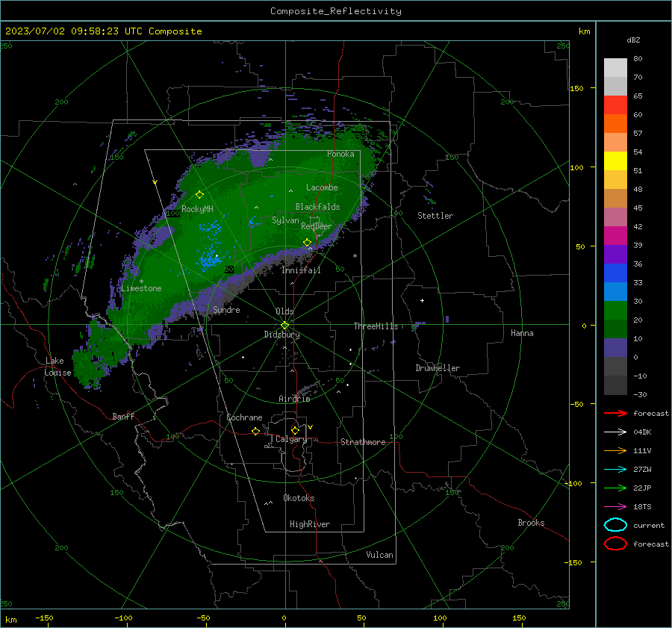Click the orange 111V arrow in legend
This screenshot has height=628, width=672.
point(615,450)
